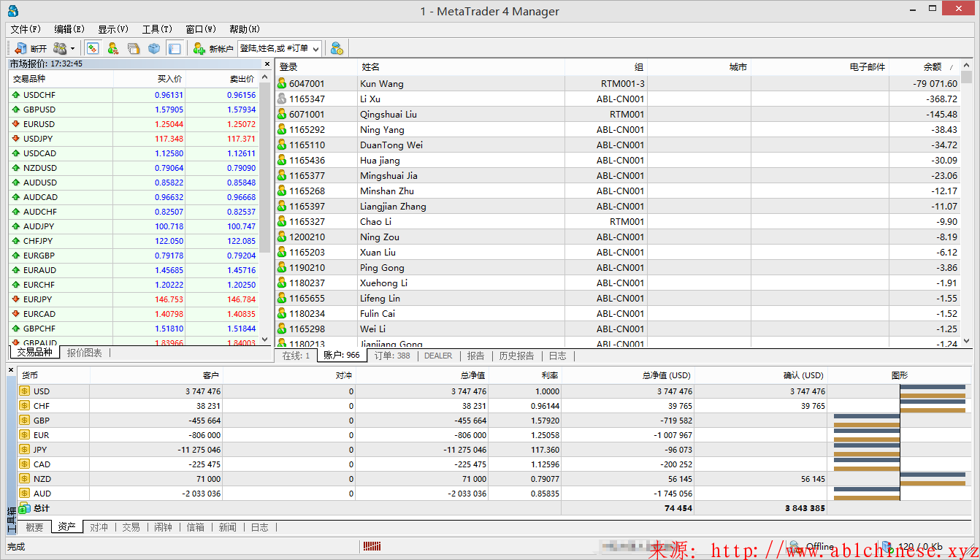Close the 市场报价 market watch panel
The width and height of the screenshot is (980, 560).
(267, 64)
